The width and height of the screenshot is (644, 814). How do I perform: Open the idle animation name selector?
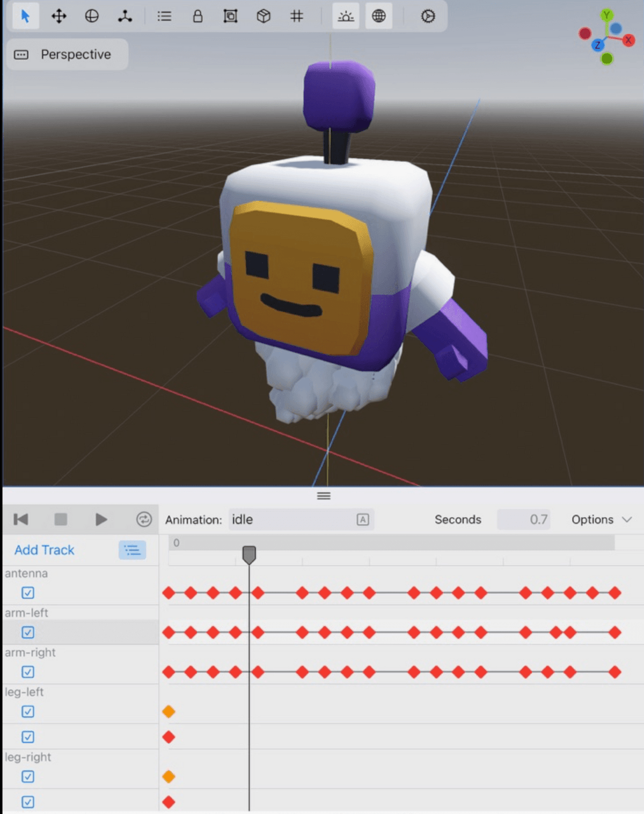[301, 519]
